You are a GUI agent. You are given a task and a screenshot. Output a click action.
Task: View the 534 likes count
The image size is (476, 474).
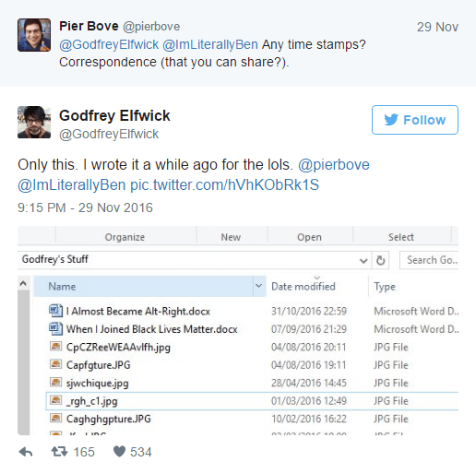coord(141,452)
